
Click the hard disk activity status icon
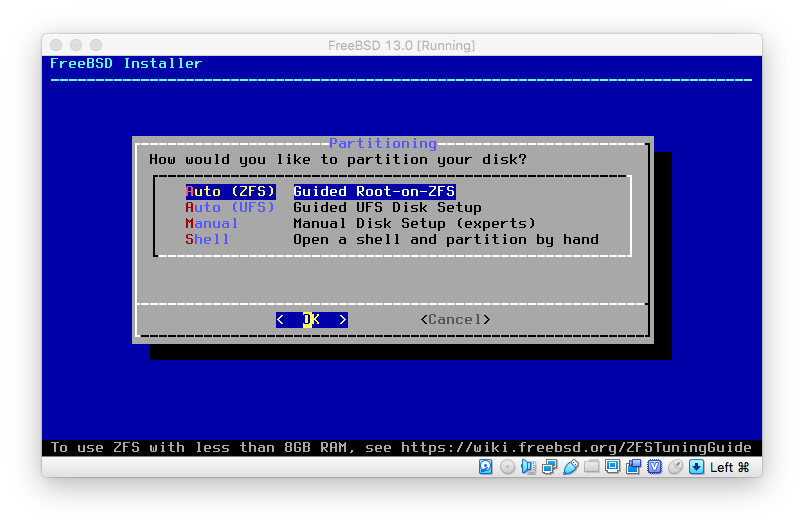click(486, 467)
